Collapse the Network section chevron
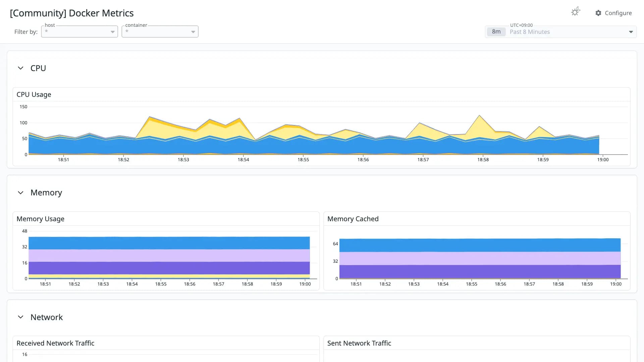 click(x=20, y=317)
